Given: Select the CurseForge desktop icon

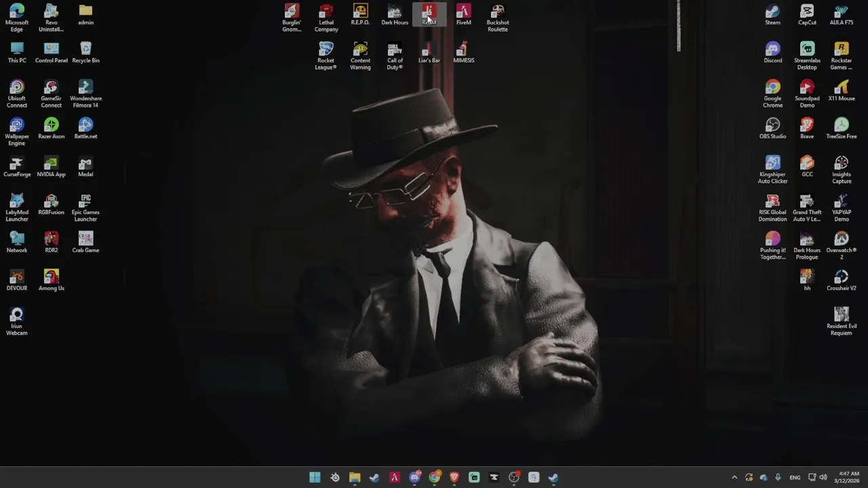Looking at the screenshot, I should click(17, 167).
